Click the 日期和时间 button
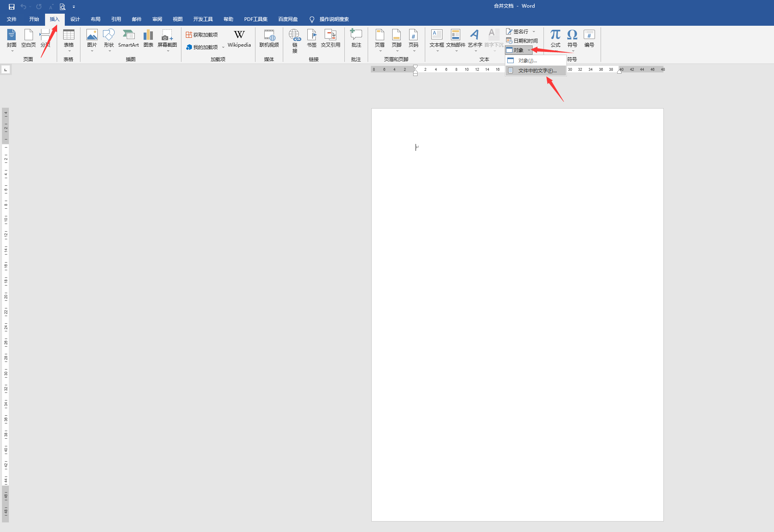This screenshot has height=532, width=774. click(522, 41)
